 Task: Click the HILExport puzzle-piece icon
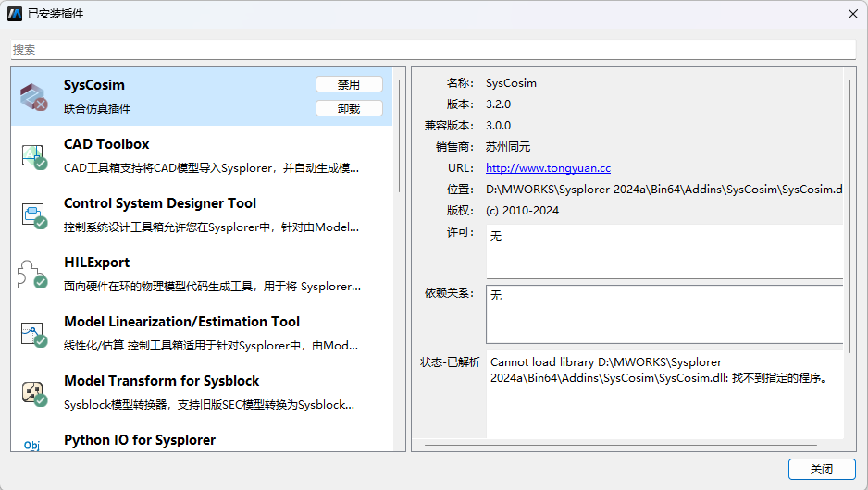(32, 275)
